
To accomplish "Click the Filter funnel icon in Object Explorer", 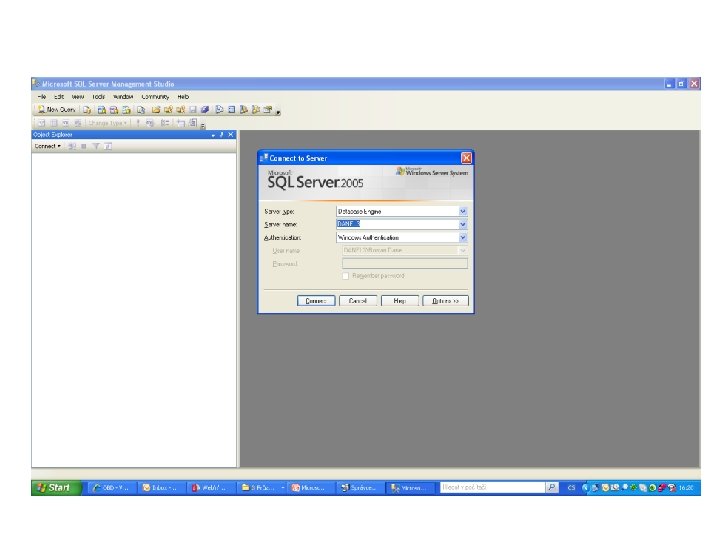I will (96, 146).
